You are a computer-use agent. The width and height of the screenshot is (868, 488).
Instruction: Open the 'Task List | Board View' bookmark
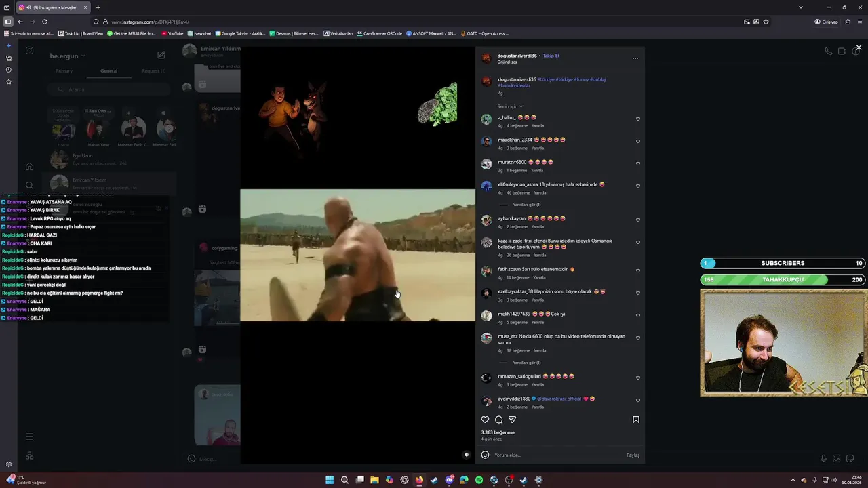coord(81,33)
